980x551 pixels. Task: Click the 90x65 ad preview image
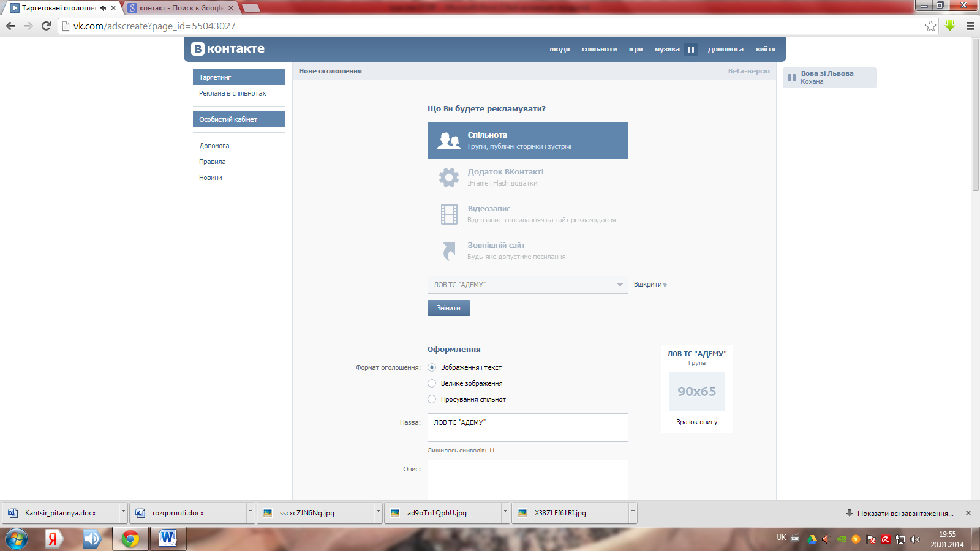coord(697,391)
